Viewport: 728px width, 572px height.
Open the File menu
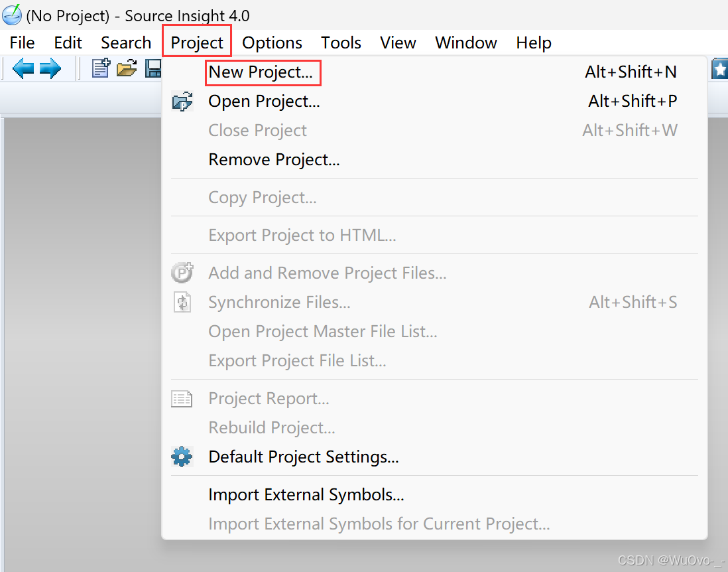click(x=22, y=42)
